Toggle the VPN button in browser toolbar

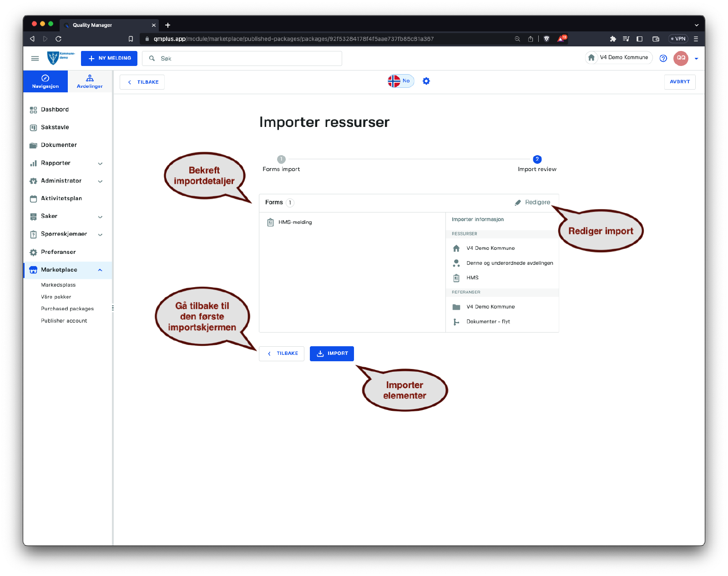point(678,39)
